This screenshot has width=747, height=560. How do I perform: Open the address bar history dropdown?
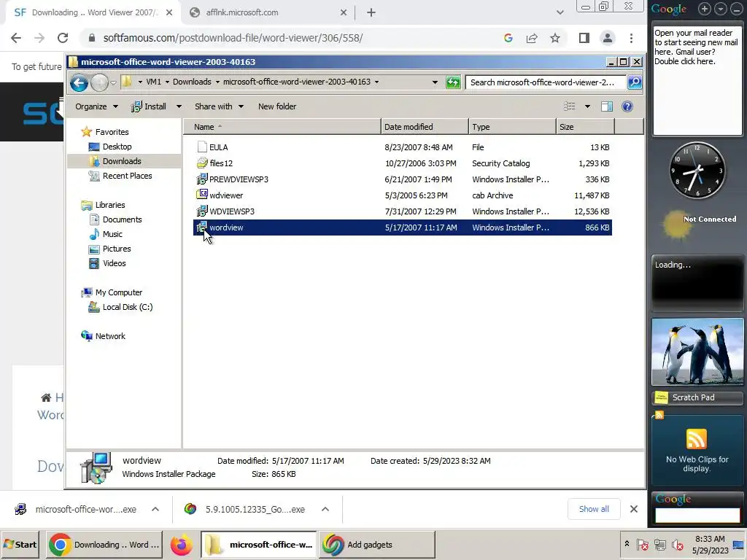435,82
